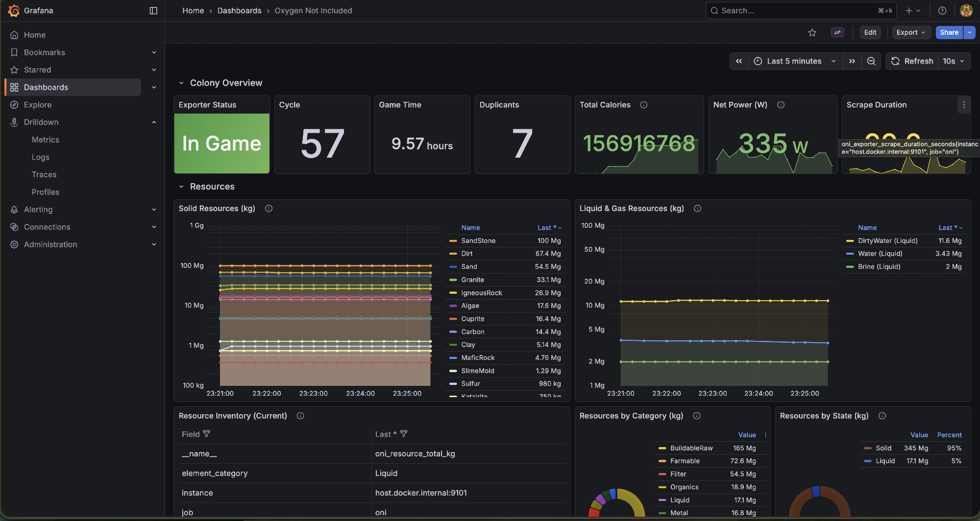
Task: Click filter icon on Field column
Action: (207, 434)
